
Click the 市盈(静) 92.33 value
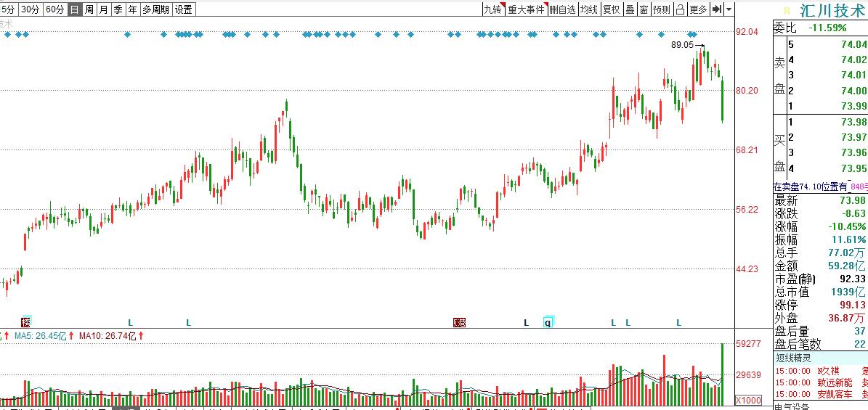(x=853, y=279)
